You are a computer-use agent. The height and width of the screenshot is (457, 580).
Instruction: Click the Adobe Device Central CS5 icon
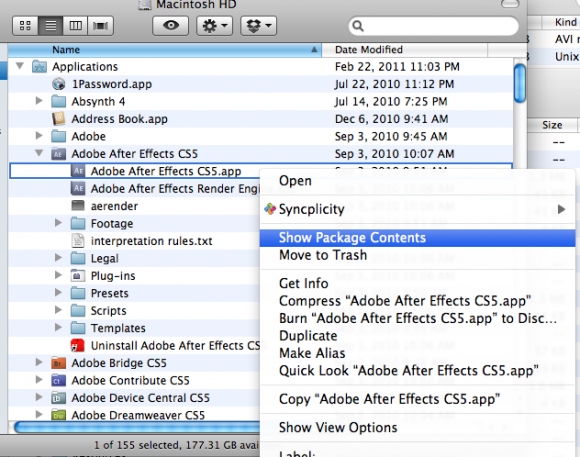click(x=58, y=398)
